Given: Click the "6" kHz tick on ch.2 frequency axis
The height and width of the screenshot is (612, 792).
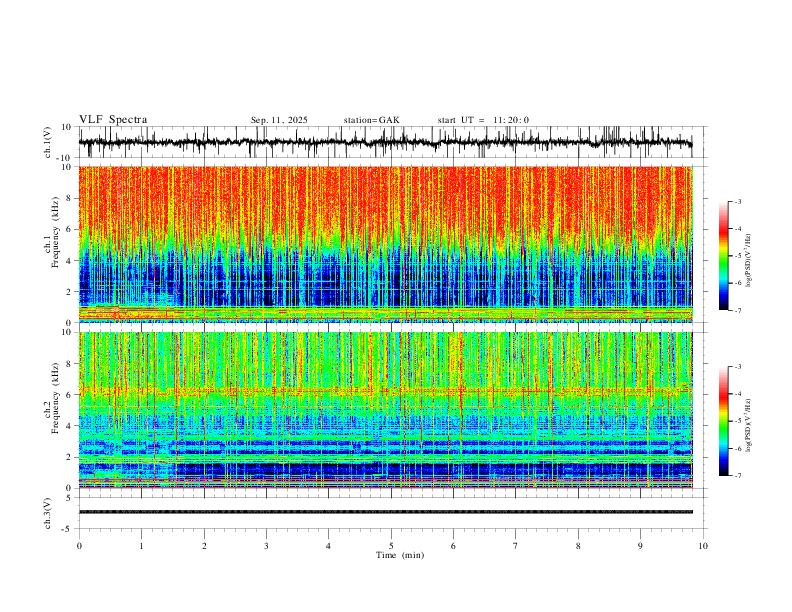Looking at the screenshot, I should point(70,395).
